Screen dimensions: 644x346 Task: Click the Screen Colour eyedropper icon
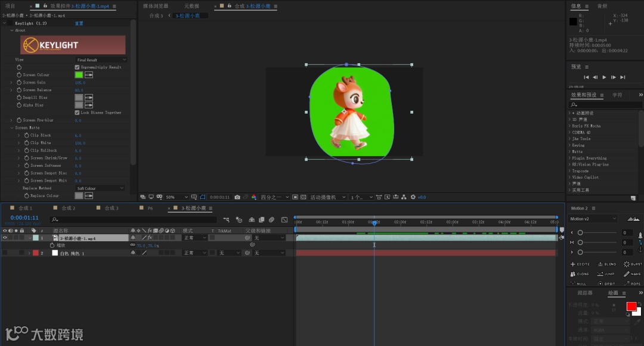(x=89, y=75)
